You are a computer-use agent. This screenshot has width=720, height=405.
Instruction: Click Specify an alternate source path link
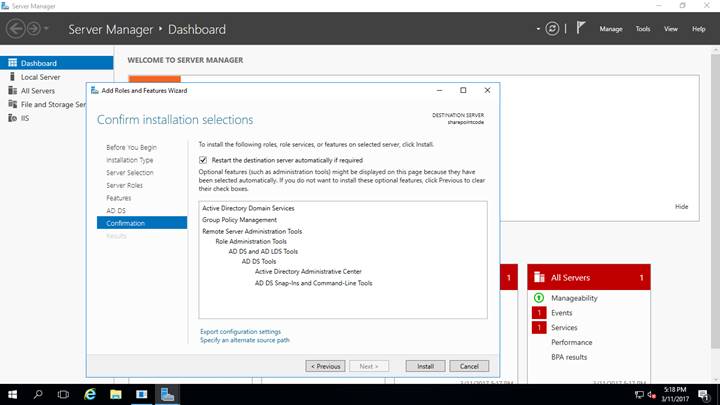[x=245, y=340]
